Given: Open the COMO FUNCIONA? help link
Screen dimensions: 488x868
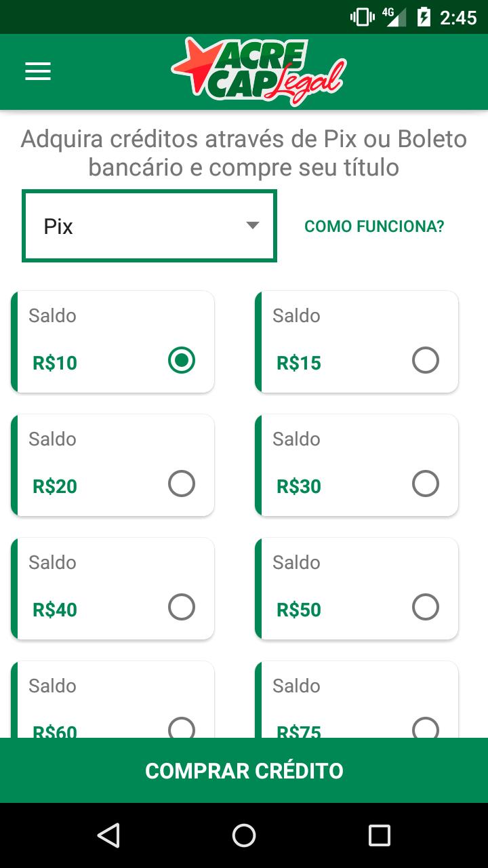Looking at the screenshot, I should [374, 226].
